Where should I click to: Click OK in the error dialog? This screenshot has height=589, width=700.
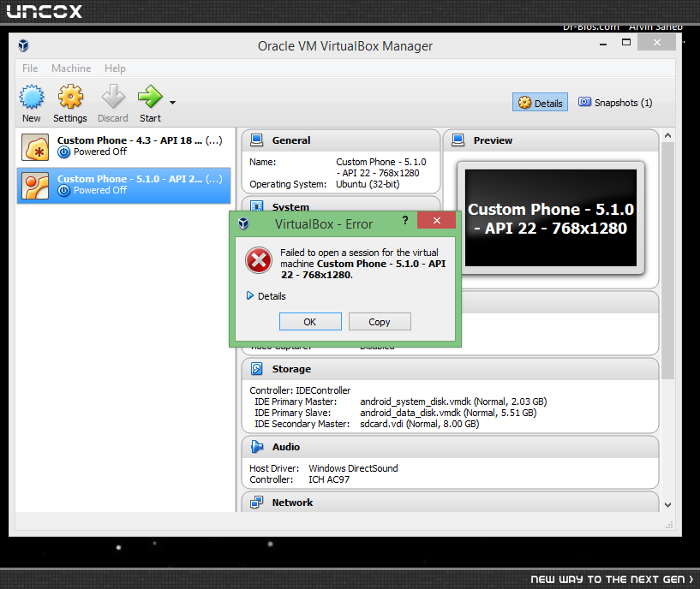pyautogui.click(x=310, y=322)
